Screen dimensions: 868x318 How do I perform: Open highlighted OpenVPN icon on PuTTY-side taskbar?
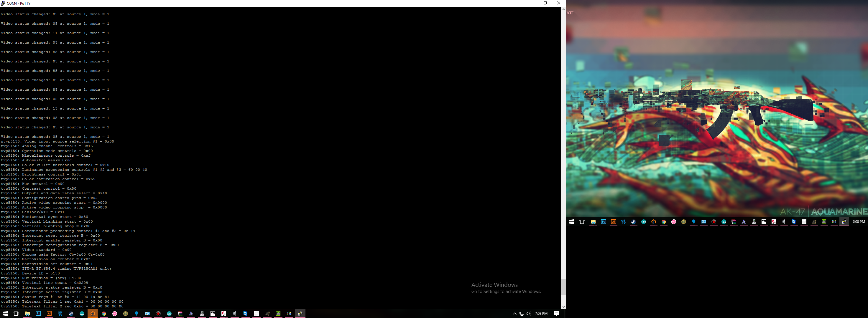pyautogui.click(x=93, y=314)
